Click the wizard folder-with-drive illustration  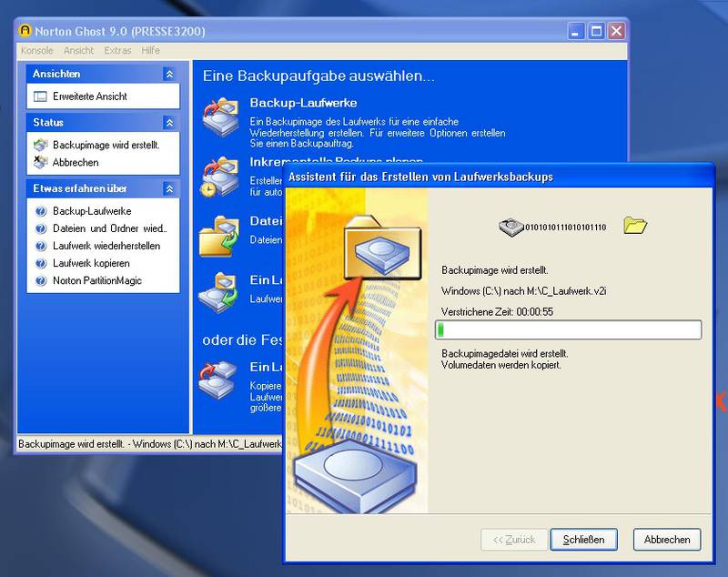coord(382,248)
